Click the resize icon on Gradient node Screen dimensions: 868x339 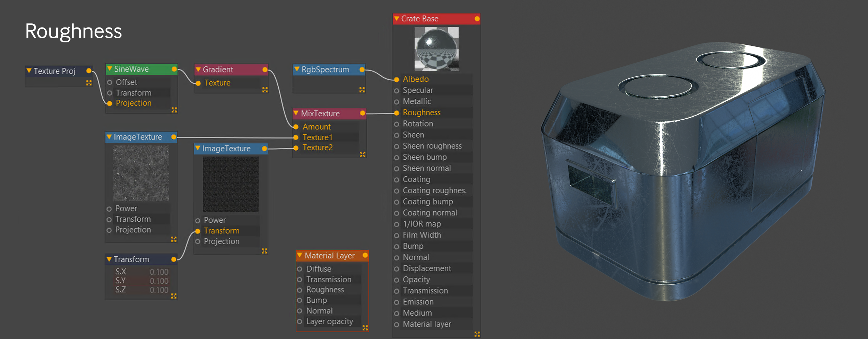pos(265,89)
